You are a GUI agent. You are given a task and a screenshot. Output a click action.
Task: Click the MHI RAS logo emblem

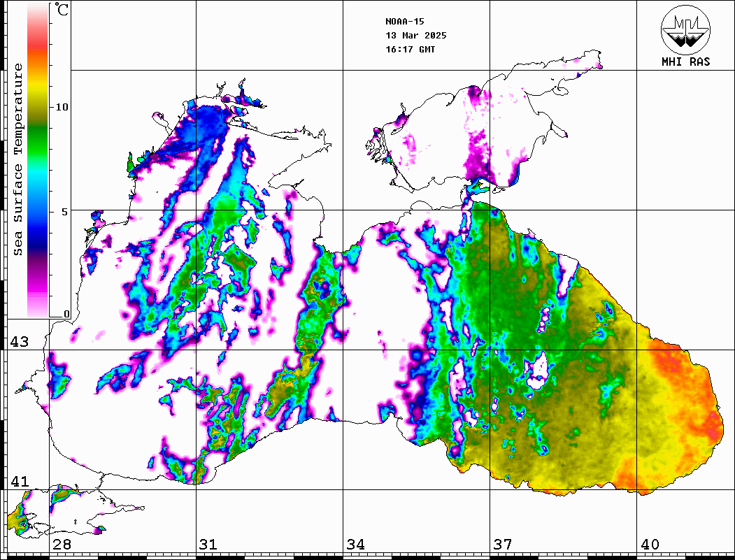(x=686, y=29)
